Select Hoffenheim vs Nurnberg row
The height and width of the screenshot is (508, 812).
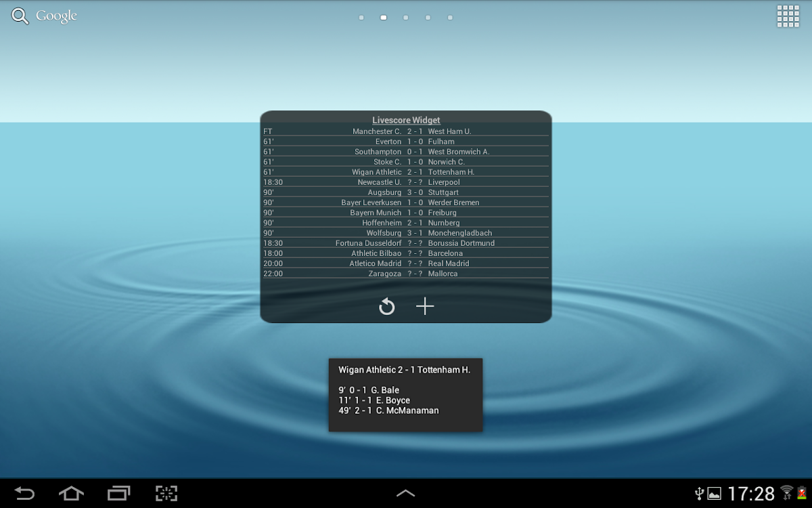(406, 223)
